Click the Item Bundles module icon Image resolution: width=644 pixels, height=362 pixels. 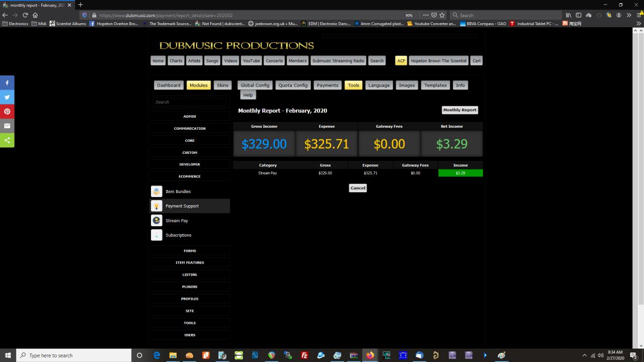[156, 192]
